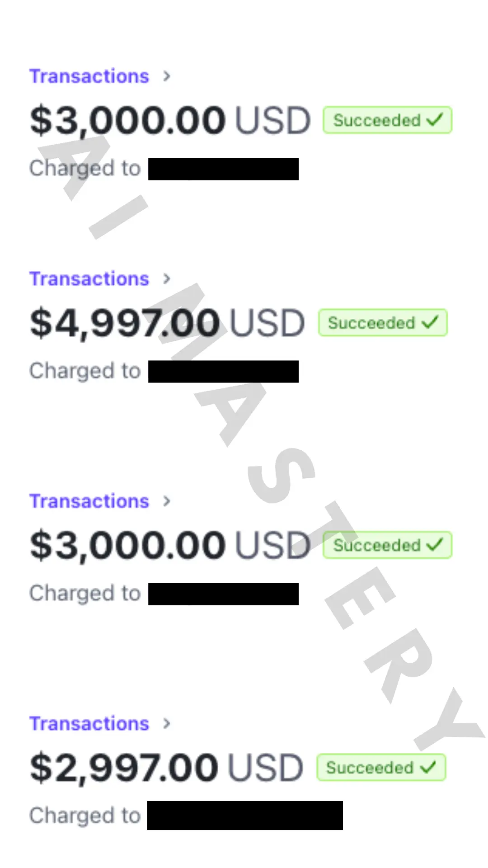Click the first $3,000.00 USD amount
The width and height of the screenshot is (488, 868).
170,120
